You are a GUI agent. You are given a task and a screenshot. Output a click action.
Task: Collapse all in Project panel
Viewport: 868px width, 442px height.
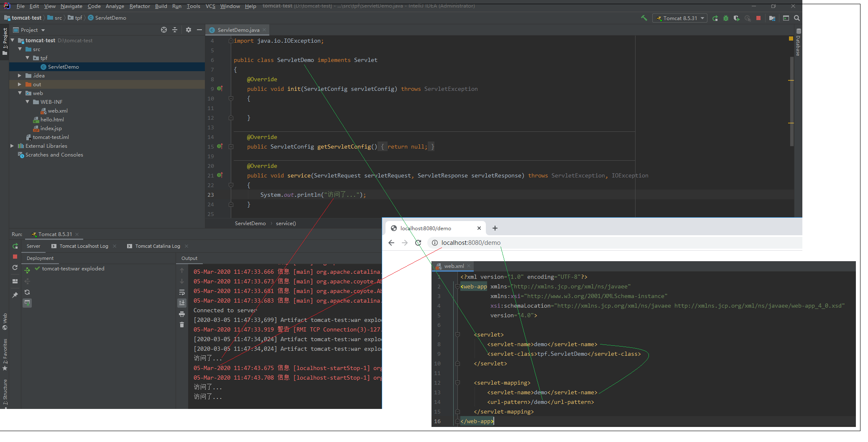[x=175, y=30]
